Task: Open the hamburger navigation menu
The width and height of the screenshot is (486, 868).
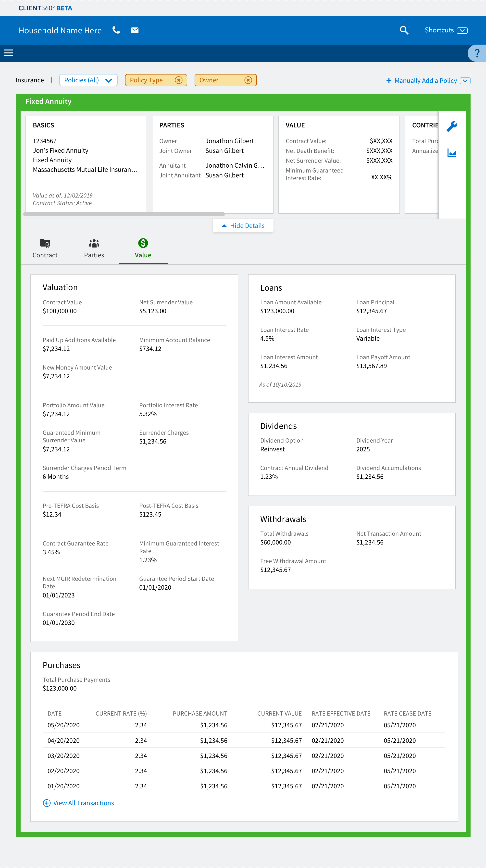Action: 8,53
